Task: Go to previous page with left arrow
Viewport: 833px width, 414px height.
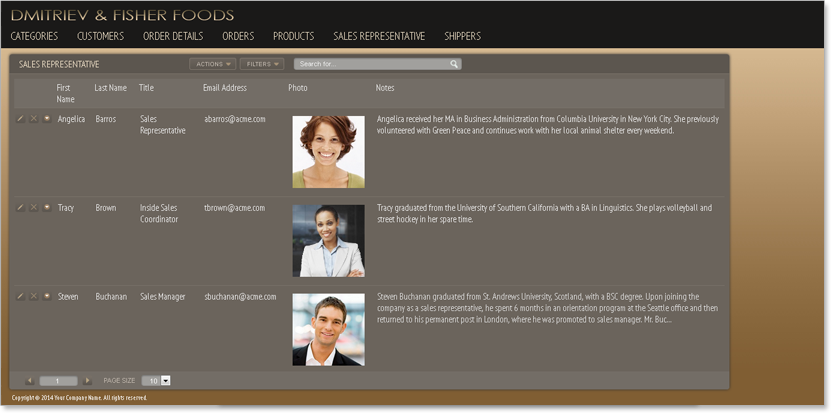Action: click(29, 381)
